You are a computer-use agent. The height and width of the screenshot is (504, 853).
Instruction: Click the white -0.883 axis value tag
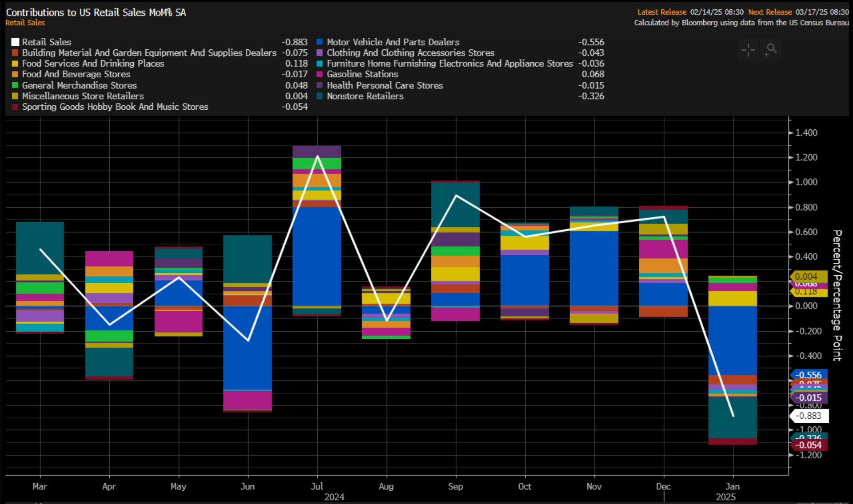[x=809, y=416]
